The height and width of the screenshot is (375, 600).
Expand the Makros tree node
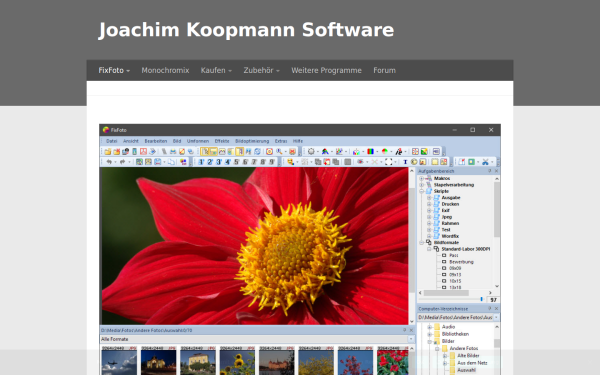click(x=421, y=178)
